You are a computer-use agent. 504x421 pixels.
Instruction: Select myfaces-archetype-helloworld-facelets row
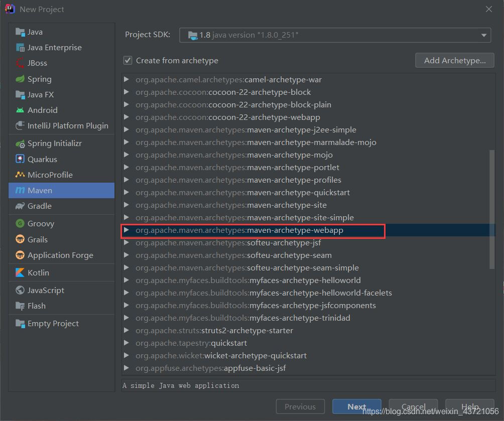[308, 293]
